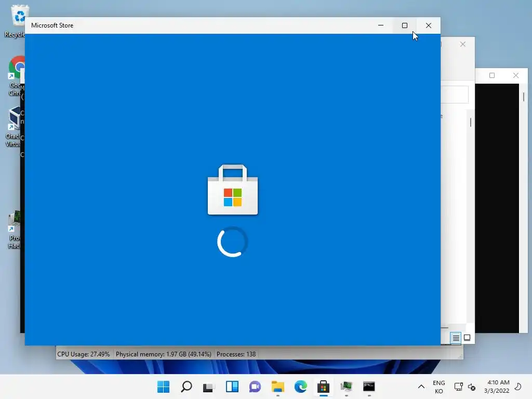
Task: Launch Microsoft Edge from the taskbar
Action: point(301,387)
